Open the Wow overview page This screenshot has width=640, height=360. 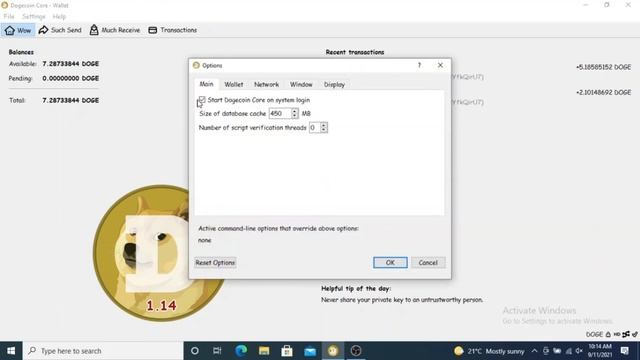point(18,30)
